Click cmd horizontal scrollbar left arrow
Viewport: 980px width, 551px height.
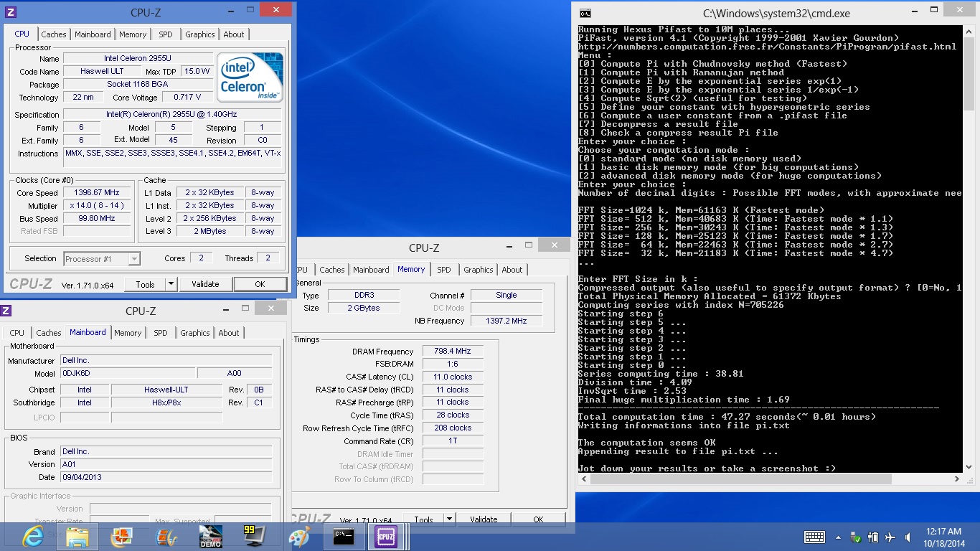click(x=583, y=479)
